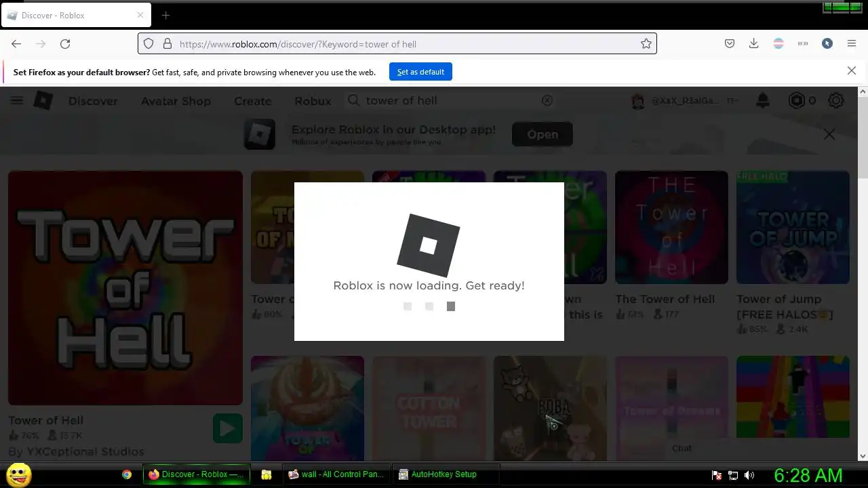868x488 pixels.
Task: Open the Robux page
Action: pyautogui.click(x=313, y=101)
